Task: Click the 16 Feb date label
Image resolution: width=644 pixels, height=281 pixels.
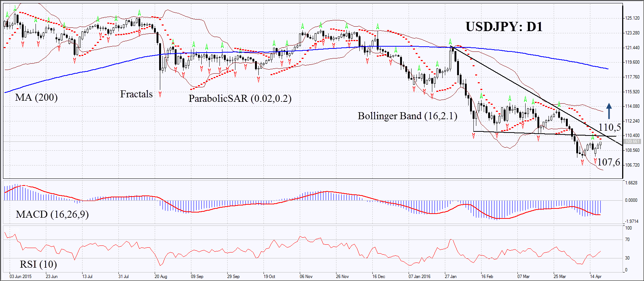Action: click(487, 277)
